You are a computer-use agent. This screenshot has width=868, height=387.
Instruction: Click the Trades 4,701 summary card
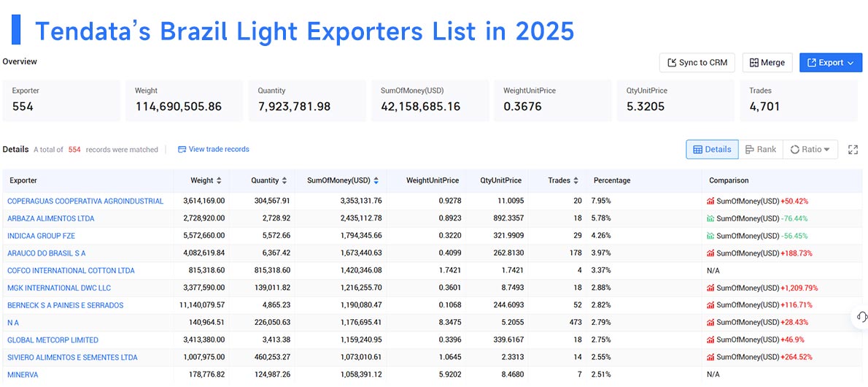[x=799, y=101]
